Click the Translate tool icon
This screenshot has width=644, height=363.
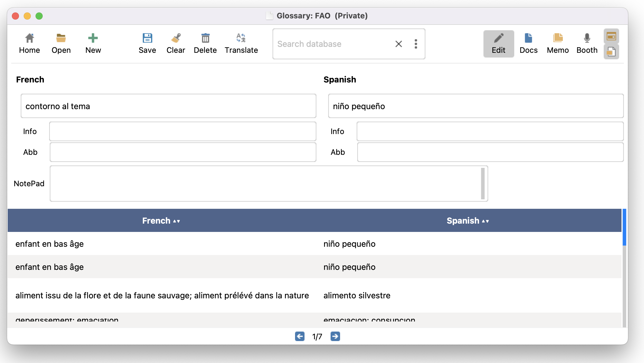click(241, 43)
